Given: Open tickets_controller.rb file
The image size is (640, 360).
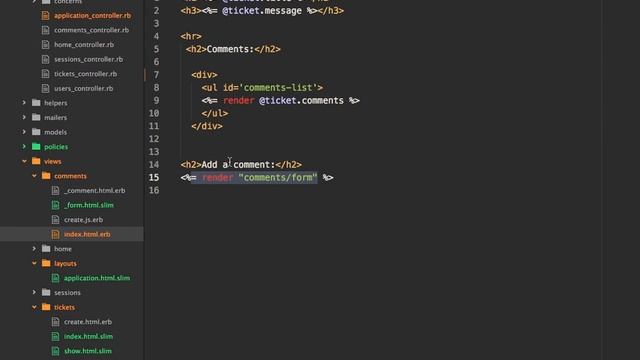Looking at the screenshot, I should [85, 74].
